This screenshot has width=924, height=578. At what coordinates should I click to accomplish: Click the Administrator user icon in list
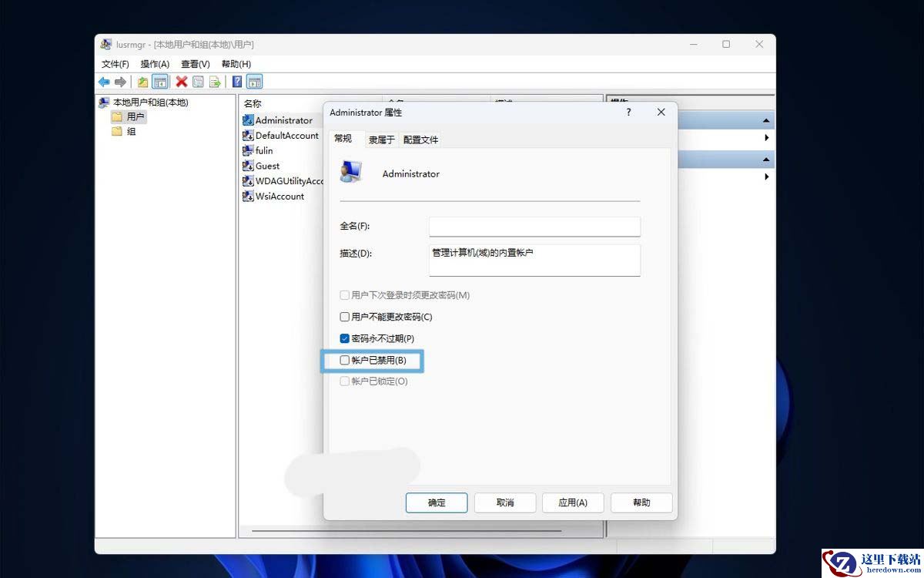[248, 120]
